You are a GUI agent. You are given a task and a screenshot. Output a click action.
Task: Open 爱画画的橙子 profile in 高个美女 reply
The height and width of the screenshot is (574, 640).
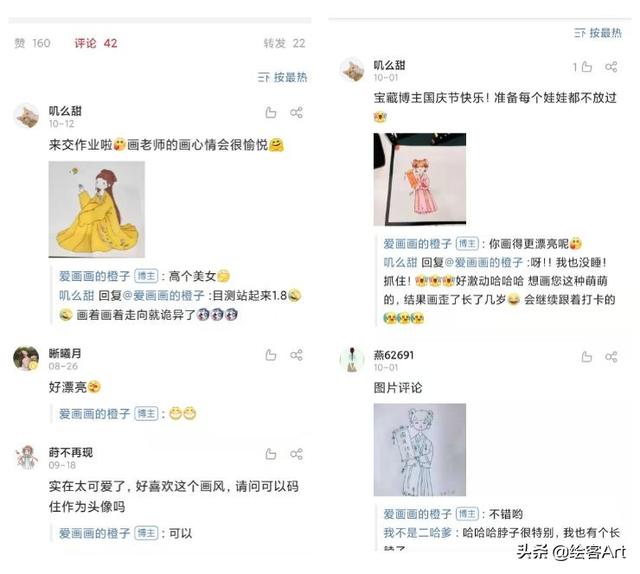pos(94,276)
